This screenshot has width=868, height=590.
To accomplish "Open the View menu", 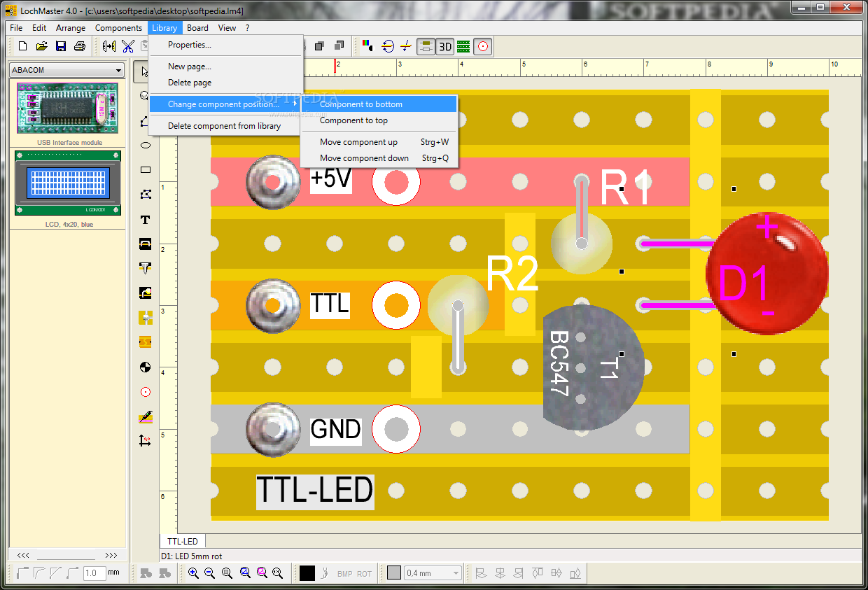I will (x=227, y=28).
